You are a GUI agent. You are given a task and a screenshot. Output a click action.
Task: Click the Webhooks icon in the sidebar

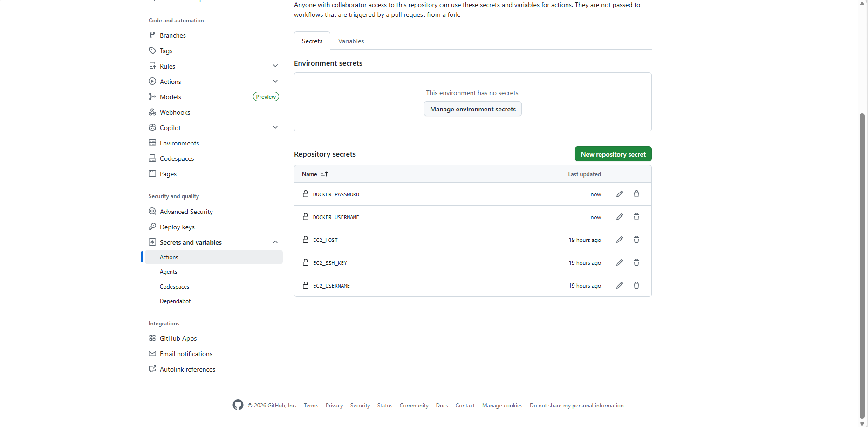[x=152, y=112]
